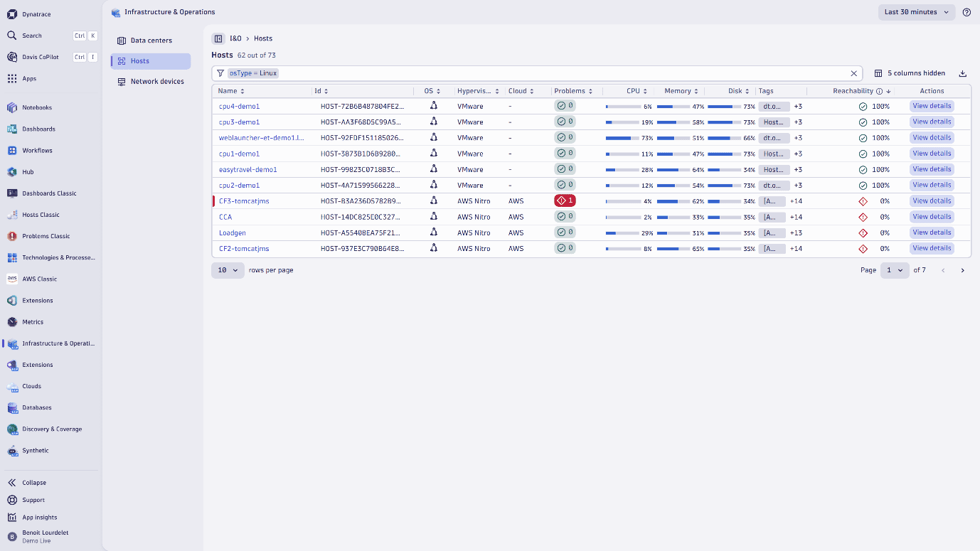This screenshot has width=980, height=551.
Task: Click the osType = Linux filter chip
Action: tap(252, 73)
